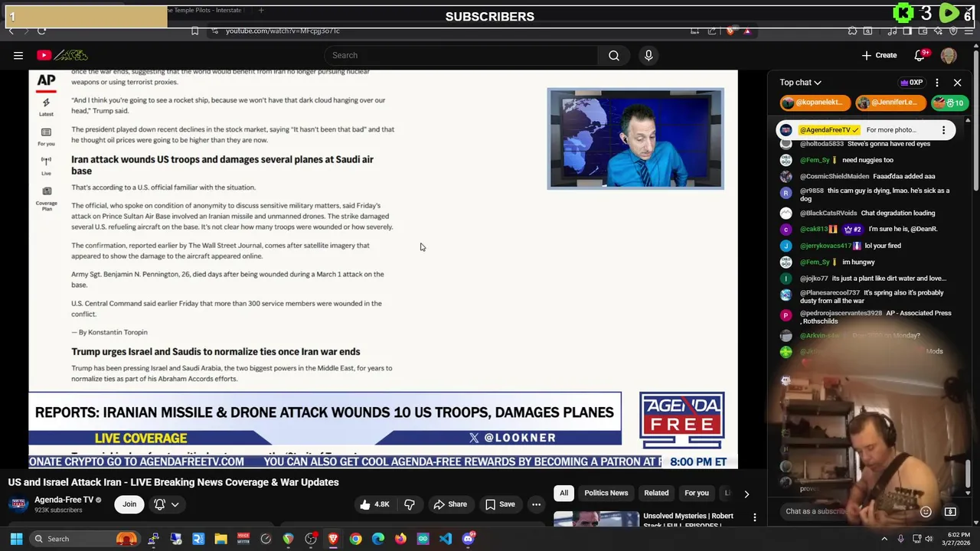Click @jerrykovacs417 chat username
The width and height of the screenshot is (980, 551).
pos(825,246)
